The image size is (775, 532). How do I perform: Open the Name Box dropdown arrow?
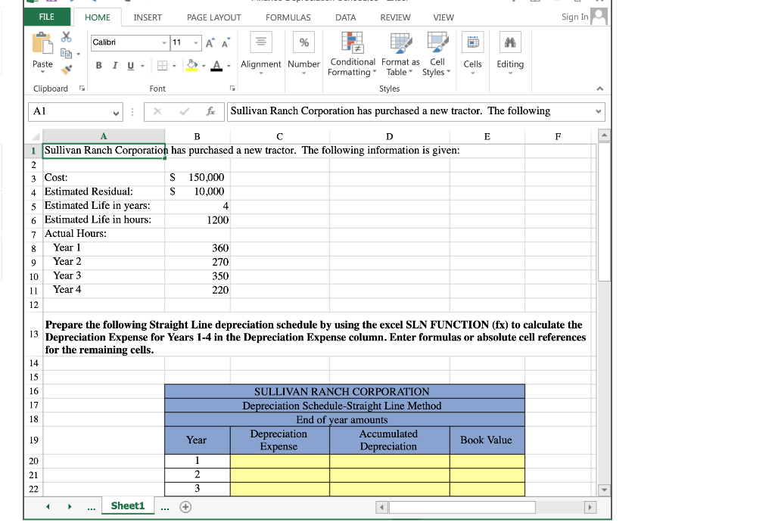pos(116,110)
